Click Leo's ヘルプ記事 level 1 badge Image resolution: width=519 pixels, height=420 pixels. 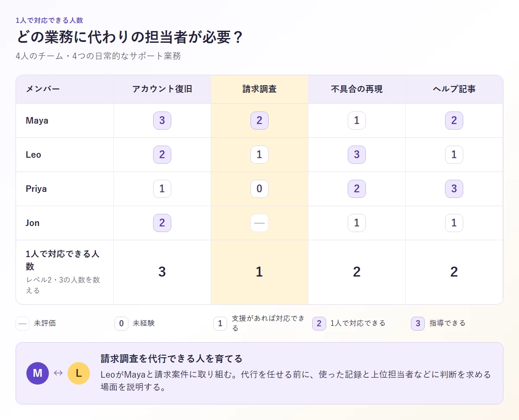[x=454, y=155]
